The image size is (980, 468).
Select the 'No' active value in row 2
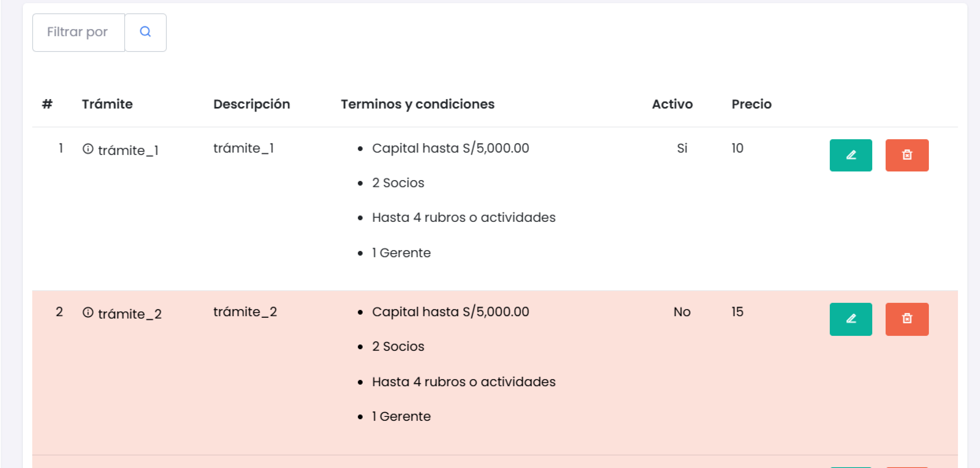(682, 312)
